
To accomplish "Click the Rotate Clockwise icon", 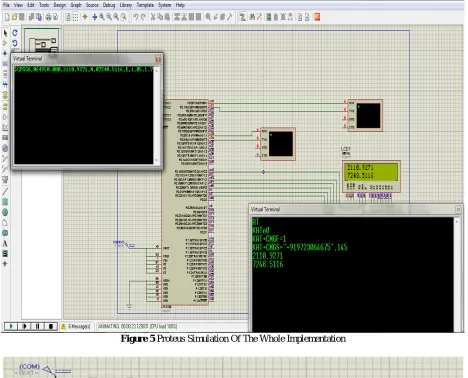I will coord(15,33).
